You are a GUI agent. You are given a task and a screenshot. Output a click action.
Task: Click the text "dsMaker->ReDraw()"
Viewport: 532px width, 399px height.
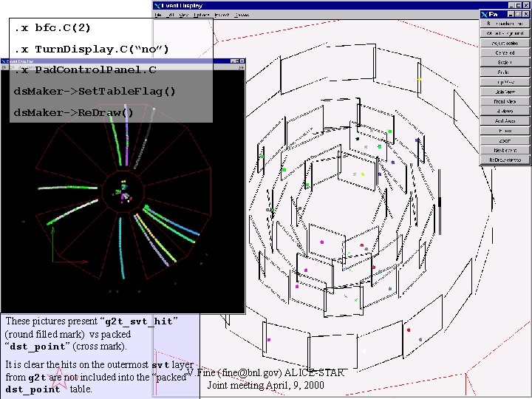point(74,112)
